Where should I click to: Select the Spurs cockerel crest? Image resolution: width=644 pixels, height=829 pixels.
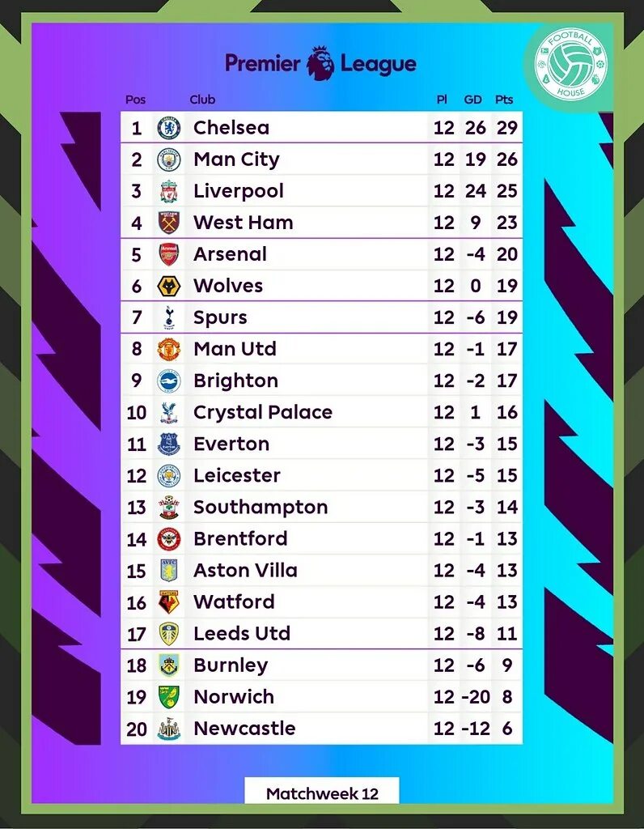tap(169, 317)
